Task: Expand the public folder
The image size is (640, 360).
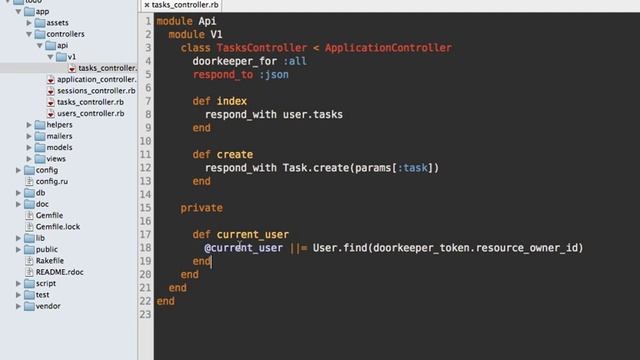Action: click(x=18, y=249)
